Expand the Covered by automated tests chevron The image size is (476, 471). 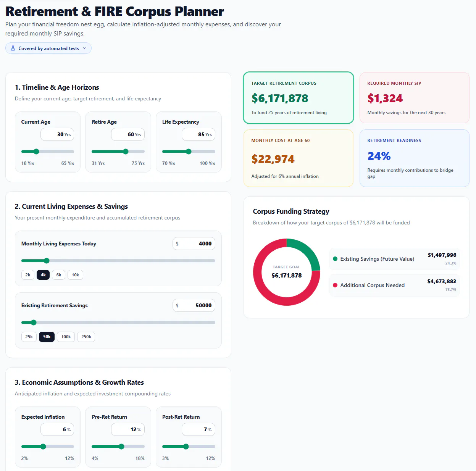pyautogui.click(x=84, y=48)
